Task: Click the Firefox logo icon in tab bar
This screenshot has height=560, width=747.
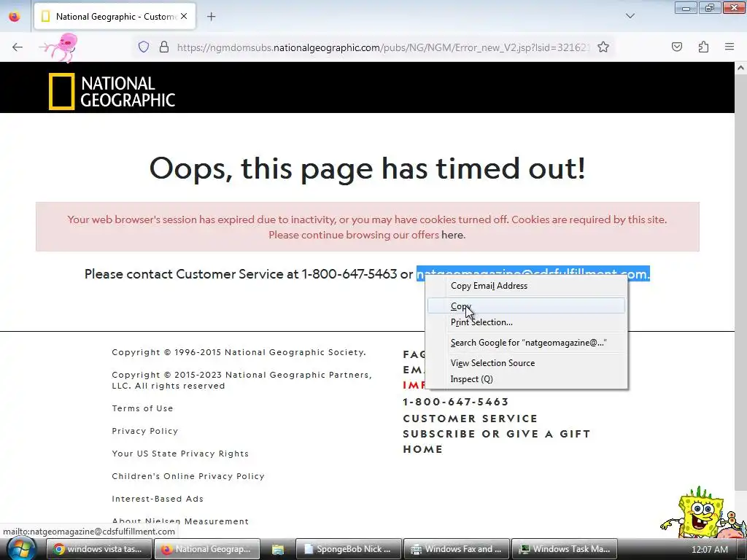Action: click(15, 17)
